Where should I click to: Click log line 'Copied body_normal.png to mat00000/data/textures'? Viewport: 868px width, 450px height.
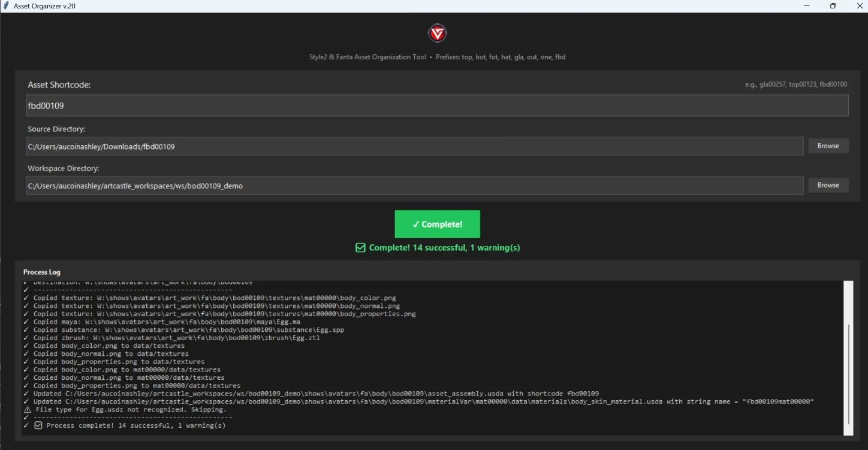tap(129, 377)
